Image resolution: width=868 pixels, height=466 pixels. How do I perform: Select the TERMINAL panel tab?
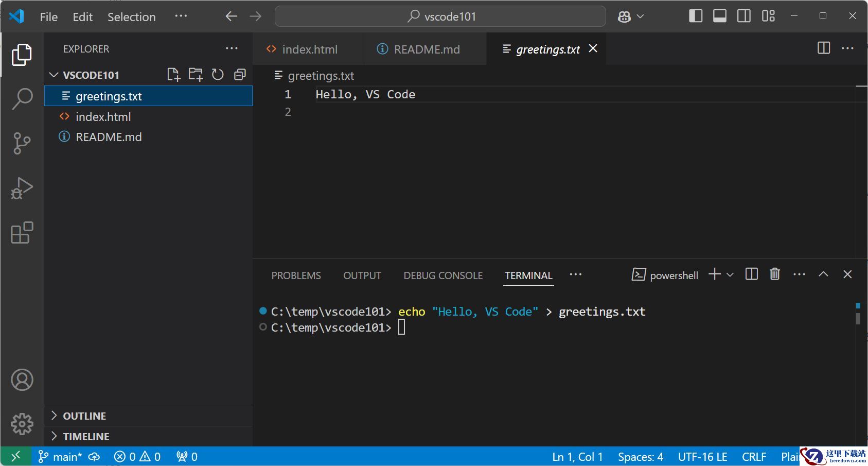pyautogui.click(x=528, y=275)
